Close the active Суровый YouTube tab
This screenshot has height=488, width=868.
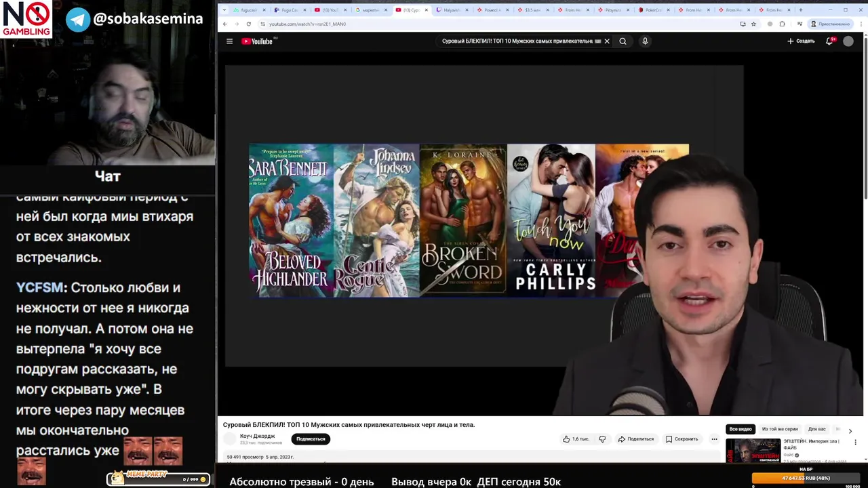tap(427, 10)
